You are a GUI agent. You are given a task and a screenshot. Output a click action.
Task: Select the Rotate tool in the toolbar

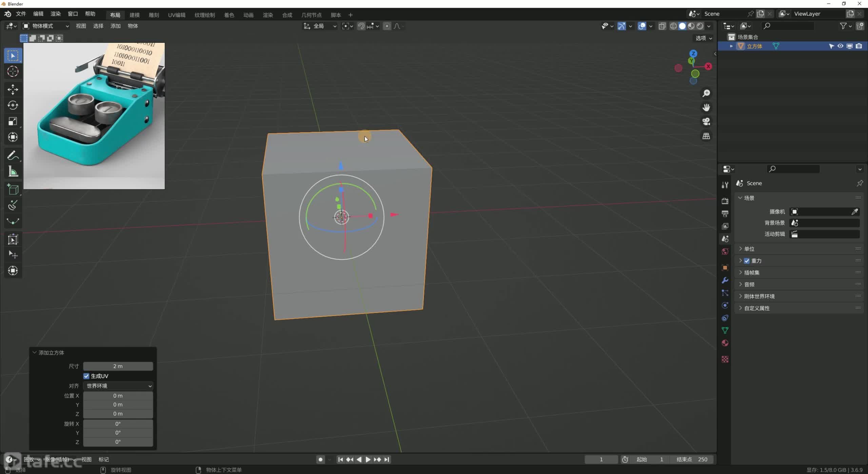13,105
